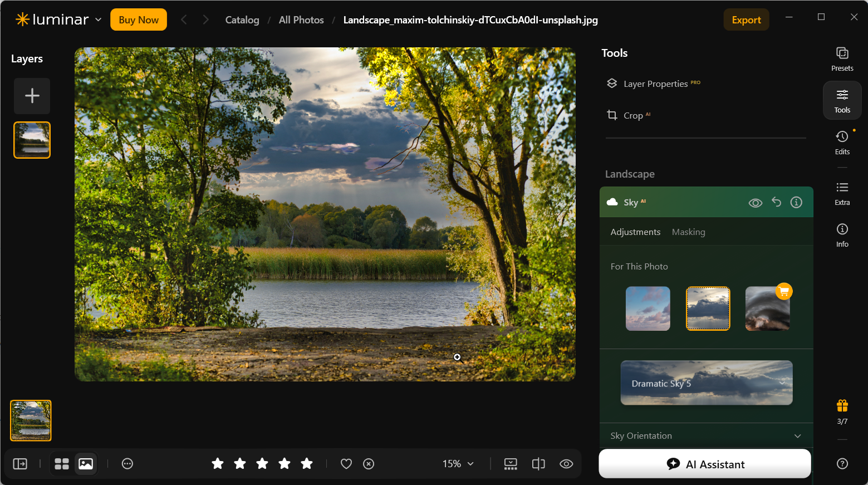Select the storm sky thumbnail with cart
The height and width of the screenshot is (485, 868).
(x=767, y=308)
